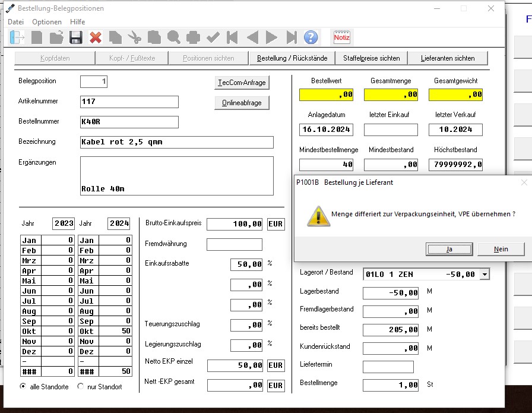The width and height of the screenshot is (532, 413).
Task: Click the scissors cut icon
Action: click(x=134, y=37)
